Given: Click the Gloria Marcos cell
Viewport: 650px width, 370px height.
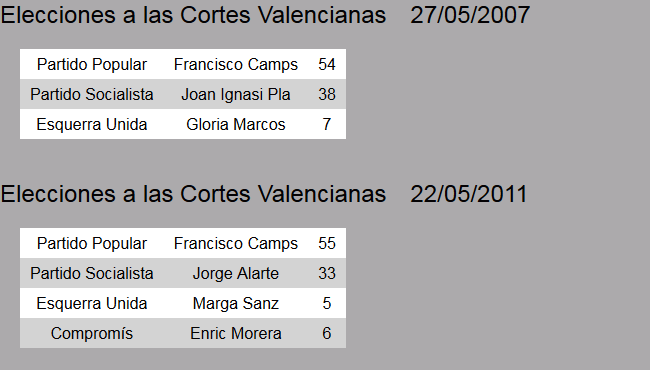Looking at the screenshot, I should (236, 124).
